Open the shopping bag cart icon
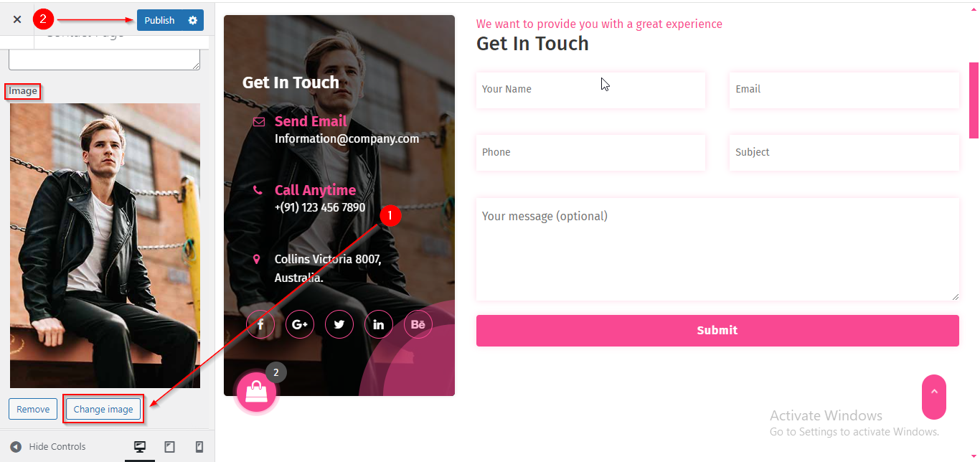980x462 pixels. point(256,392)
